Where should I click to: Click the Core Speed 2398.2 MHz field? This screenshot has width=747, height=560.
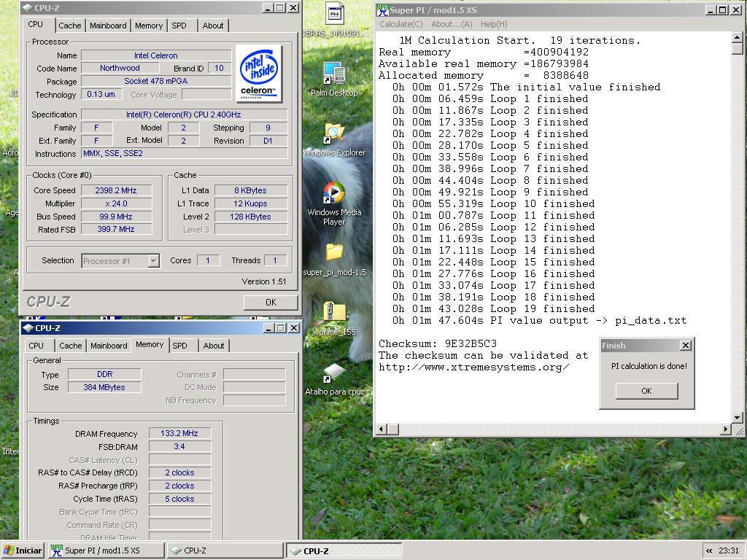[x=116, y=190]
